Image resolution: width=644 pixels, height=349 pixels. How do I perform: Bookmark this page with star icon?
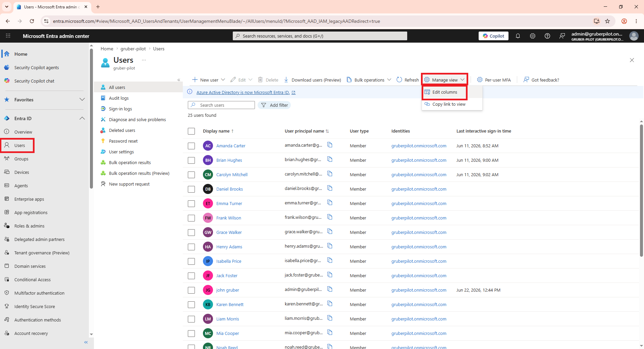point(607,21)
